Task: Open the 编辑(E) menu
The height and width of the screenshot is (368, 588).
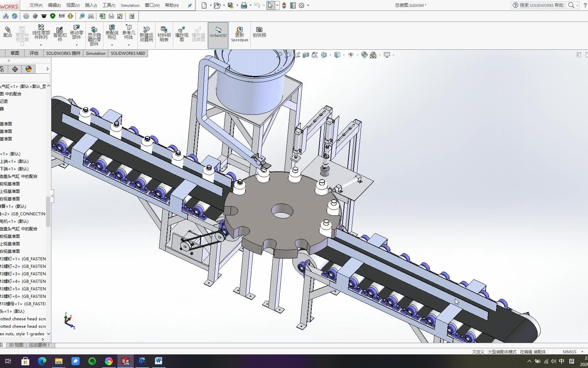Action: tap(54, 5)
